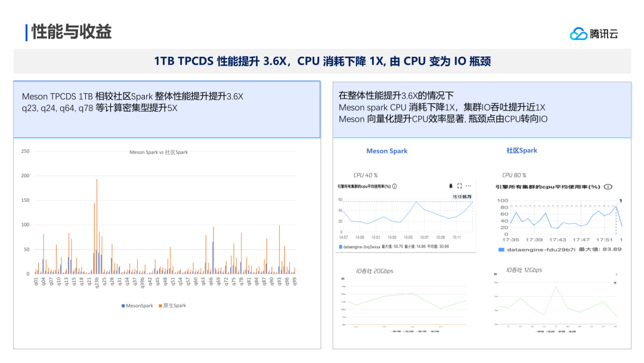Click the '最大值: 83.89' readout on 社区Spark chart

pos(600,249)
